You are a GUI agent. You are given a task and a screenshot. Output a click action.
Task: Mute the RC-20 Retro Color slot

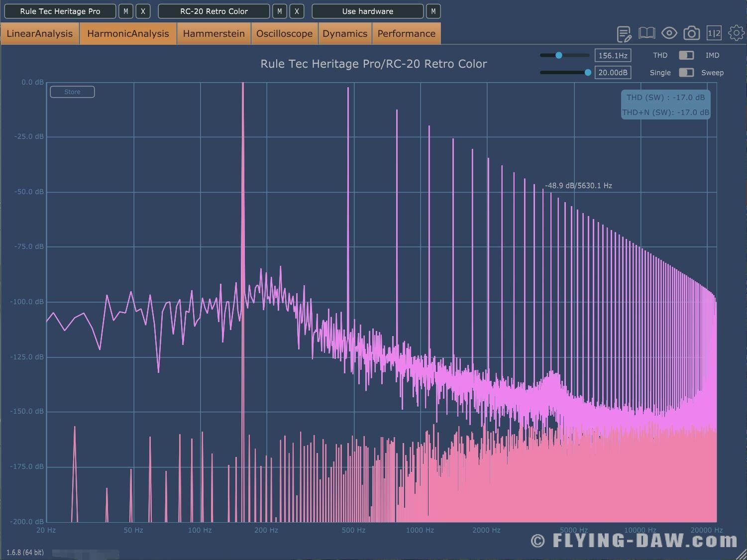click(280, 11)
